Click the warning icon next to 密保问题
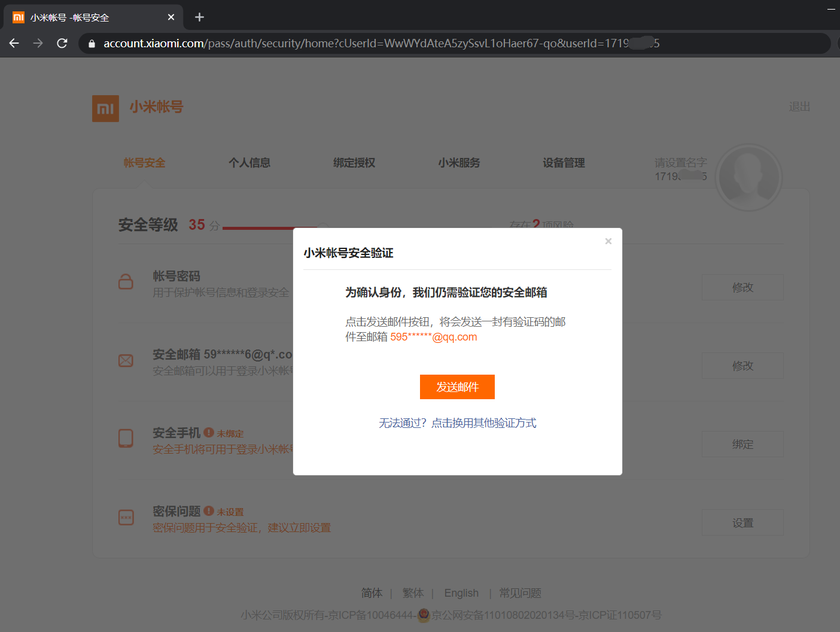 pos(209,511)
